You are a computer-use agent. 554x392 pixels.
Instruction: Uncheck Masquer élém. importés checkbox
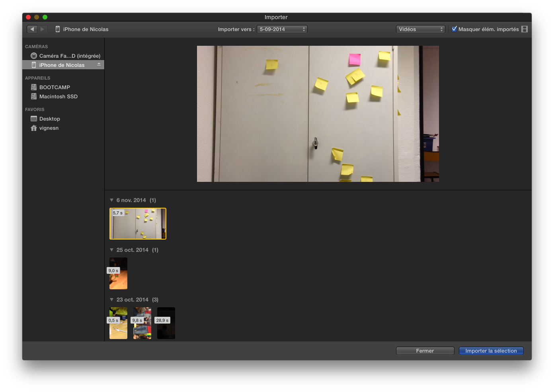tap(454, 29)
